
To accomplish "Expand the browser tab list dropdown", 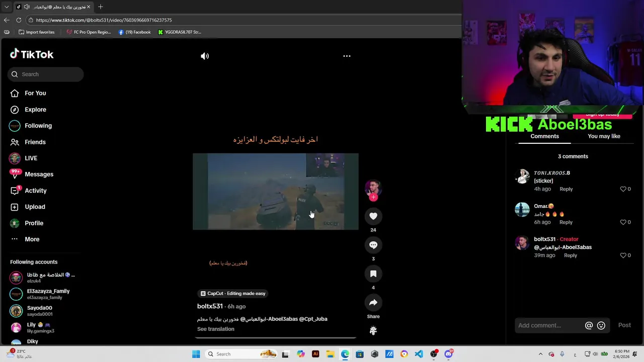I will (7, 7).
